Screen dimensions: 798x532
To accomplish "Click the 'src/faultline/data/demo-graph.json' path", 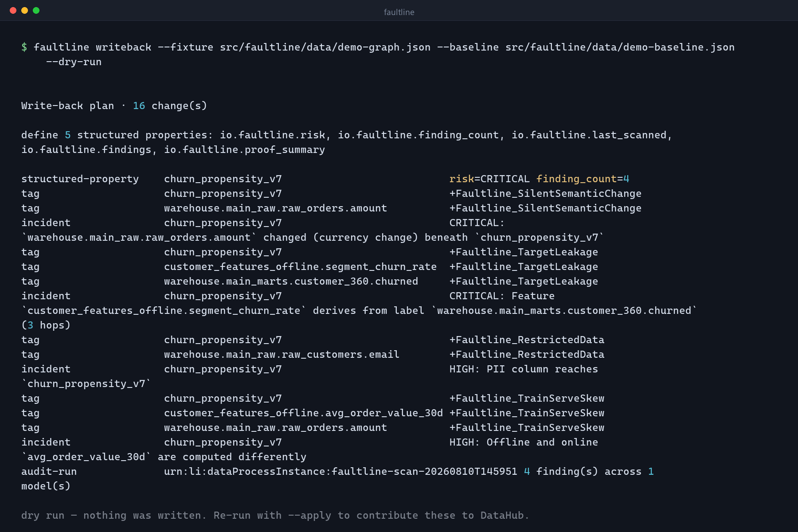I will (x=325, y=47).
